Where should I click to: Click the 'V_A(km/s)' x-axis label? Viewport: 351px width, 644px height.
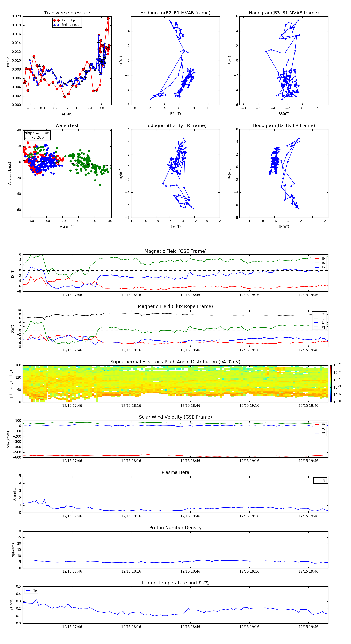click(67, 227)
